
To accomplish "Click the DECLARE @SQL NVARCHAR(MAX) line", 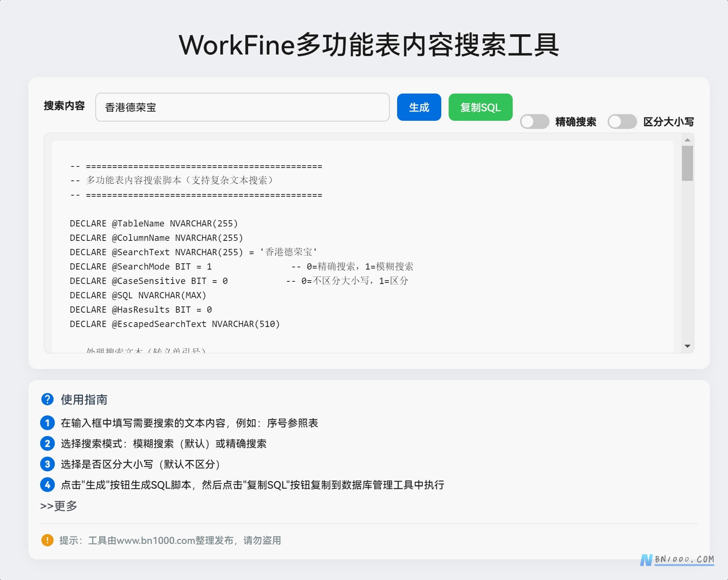I will pyautogui.click(x=138, y=295).
